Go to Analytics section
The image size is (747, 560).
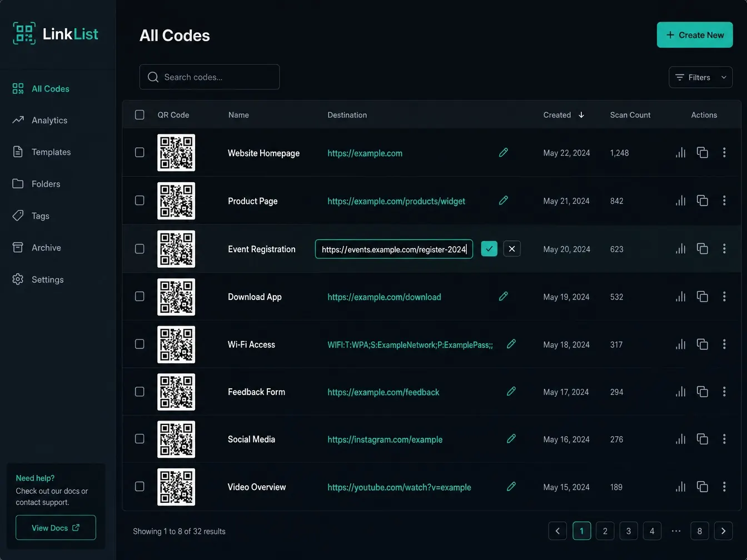(x=40, y=120)
